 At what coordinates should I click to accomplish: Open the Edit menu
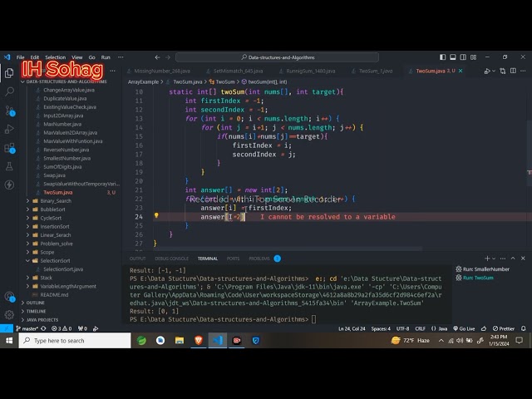35,57
